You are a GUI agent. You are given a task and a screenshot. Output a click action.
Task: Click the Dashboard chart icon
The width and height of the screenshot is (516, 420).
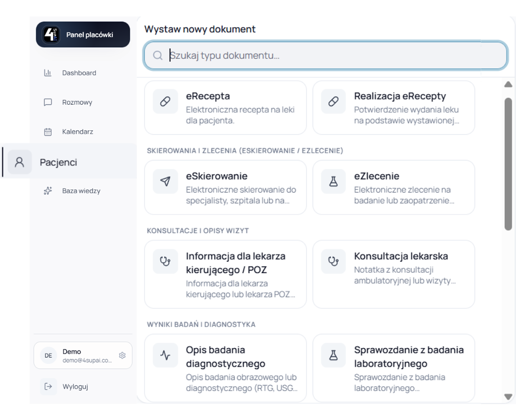tap(48, 73)
